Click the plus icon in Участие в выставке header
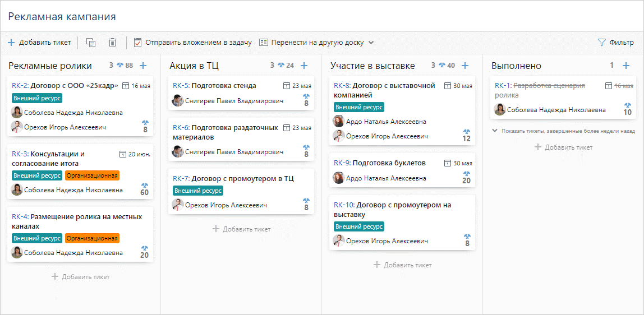This screenshot has height=315, width=644. click(x=465, y=66)
